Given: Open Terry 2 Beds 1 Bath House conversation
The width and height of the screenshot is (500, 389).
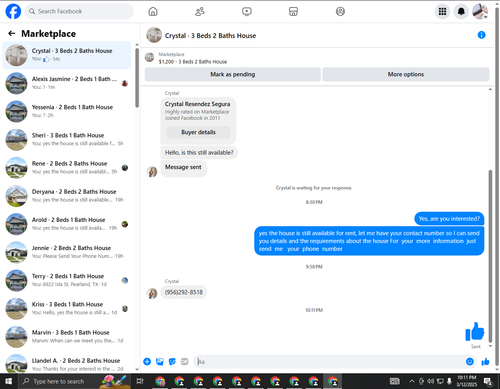Looking at the screenshot, I should [67, 280].
